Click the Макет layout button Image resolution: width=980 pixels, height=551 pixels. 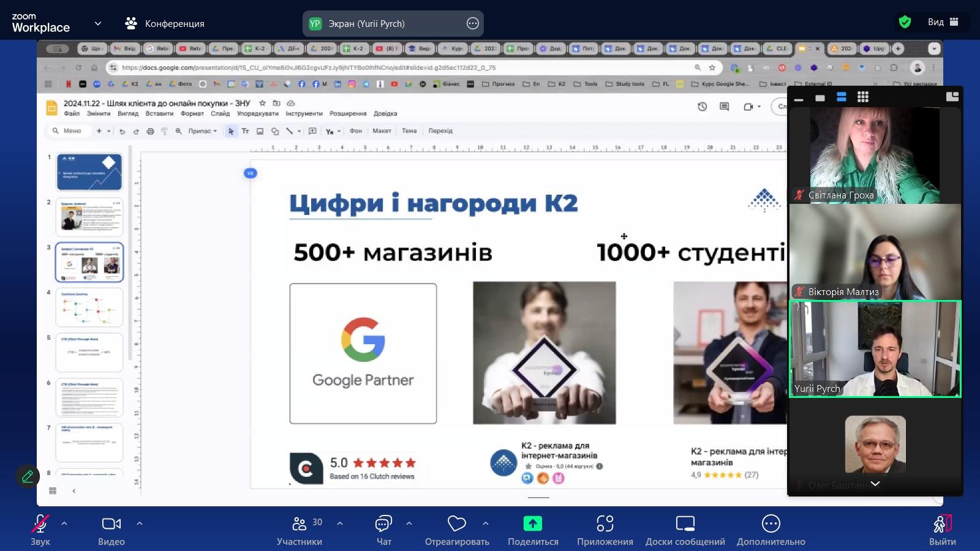(x=382, y=131)
